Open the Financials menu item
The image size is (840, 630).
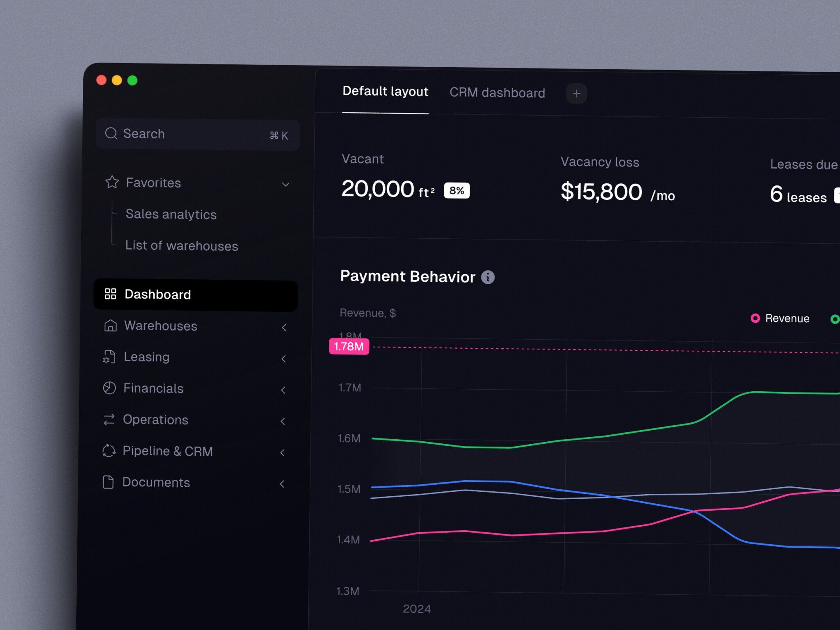click(194, 388)
